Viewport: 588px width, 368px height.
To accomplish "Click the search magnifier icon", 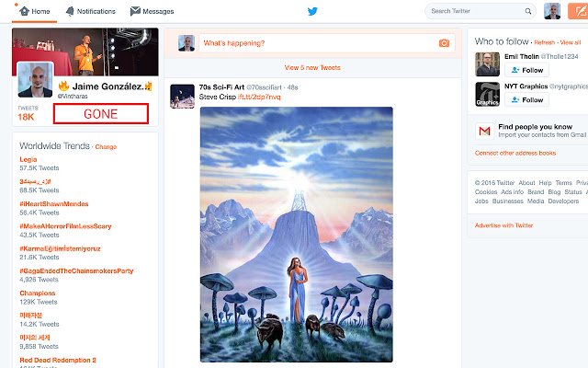I will point(528,11).
